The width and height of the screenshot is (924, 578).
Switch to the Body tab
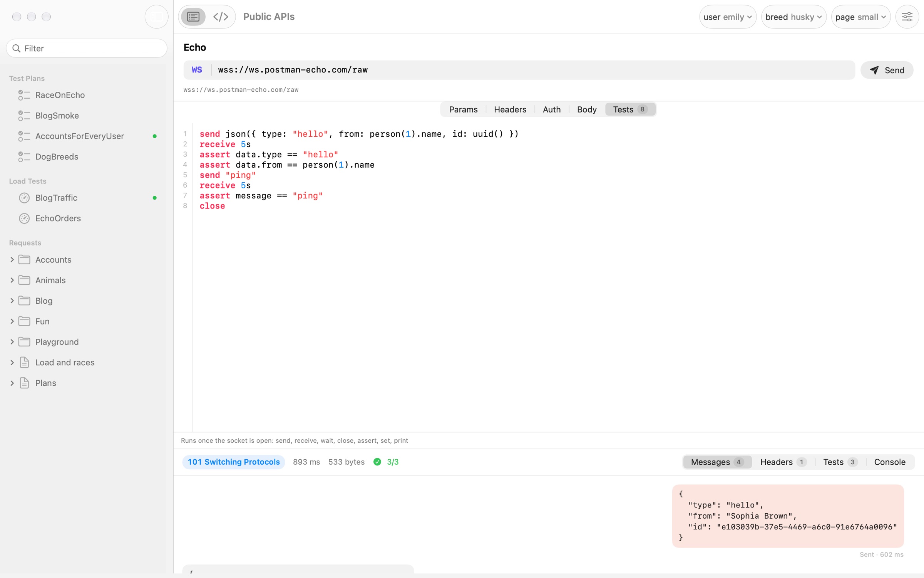586,109
